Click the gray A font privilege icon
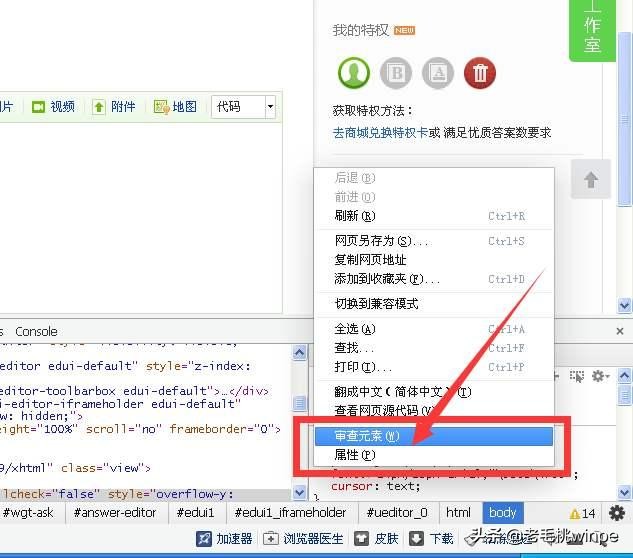The width and height of the screenshot is (633, 558). [438, 73]
